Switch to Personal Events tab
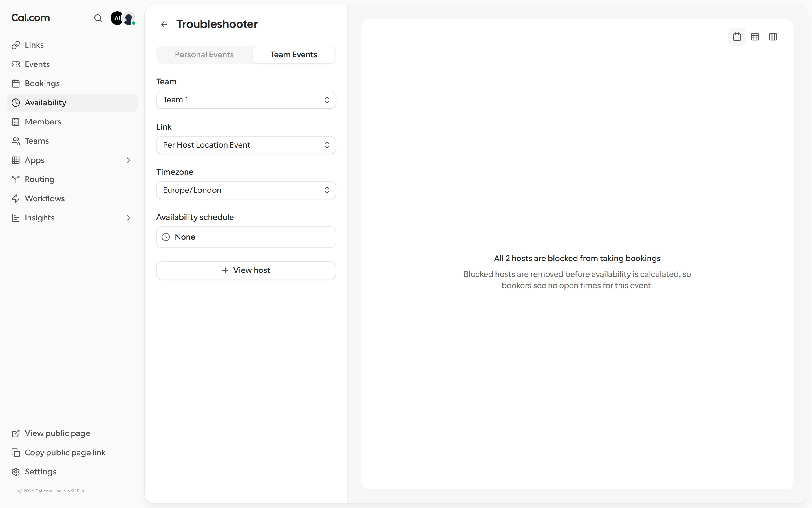The image size is (812, 508). click(x=204, y=55)
